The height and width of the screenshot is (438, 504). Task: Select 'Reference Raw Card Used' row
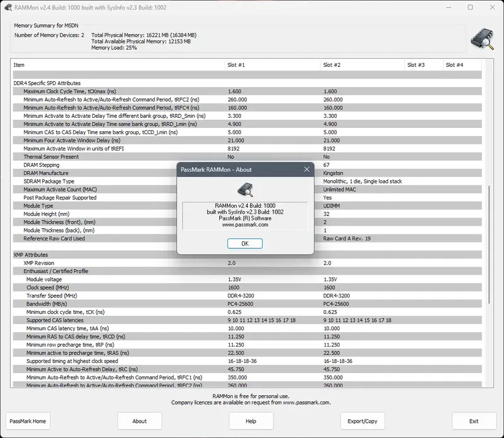pos(247,239)
